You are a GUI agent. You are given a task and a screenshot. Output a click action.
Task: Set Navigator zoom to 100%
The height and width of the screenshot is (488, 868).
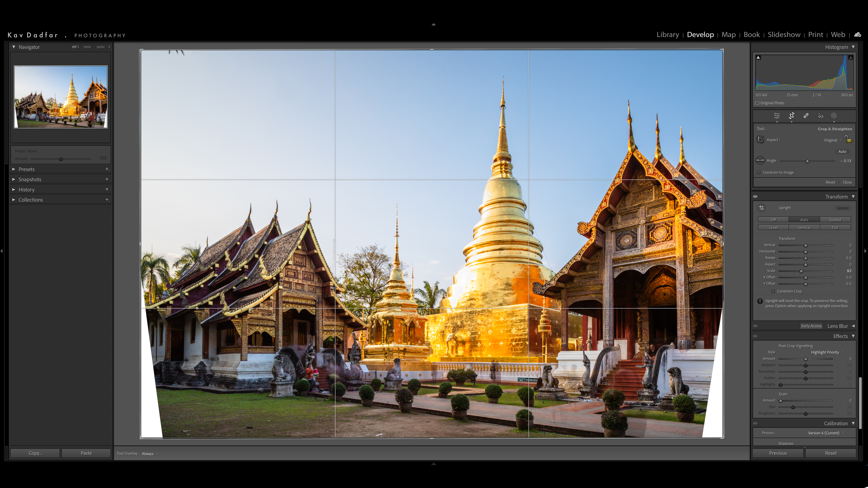click(x=87, y=47)
